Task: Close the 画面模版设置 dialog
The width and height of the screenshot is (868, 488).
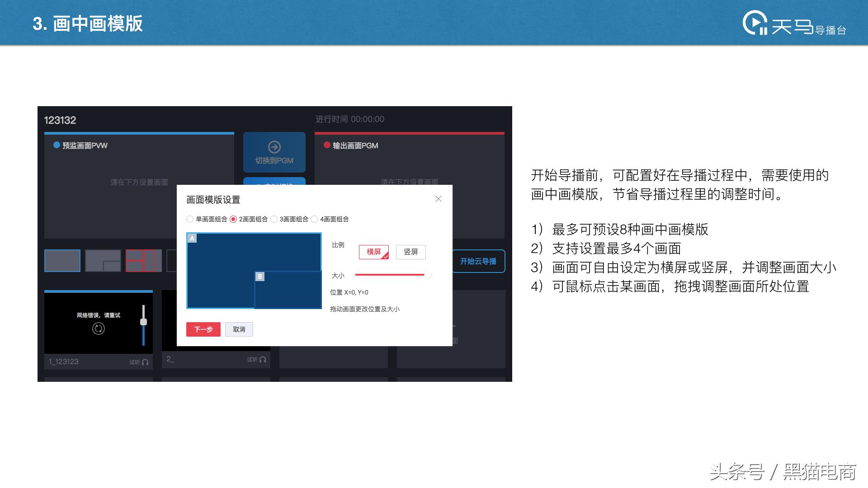Action: (438, 199)
